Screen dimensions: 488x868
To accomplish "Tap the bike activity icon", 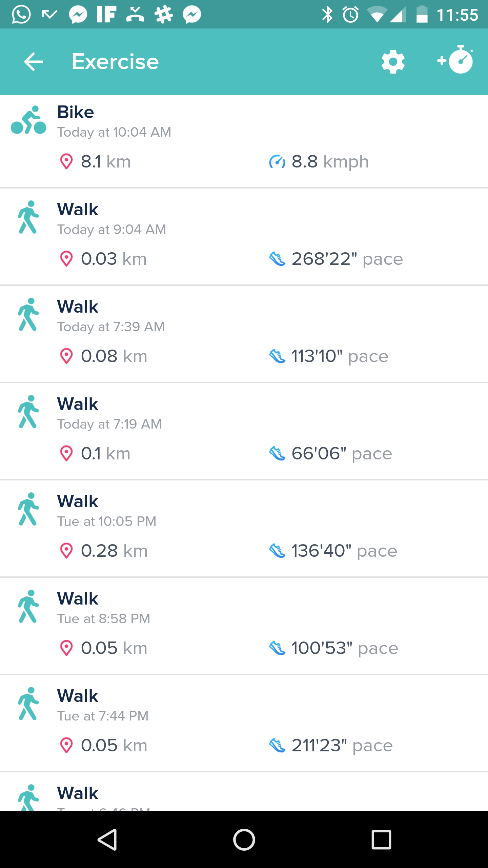I will tap(28, 120).
